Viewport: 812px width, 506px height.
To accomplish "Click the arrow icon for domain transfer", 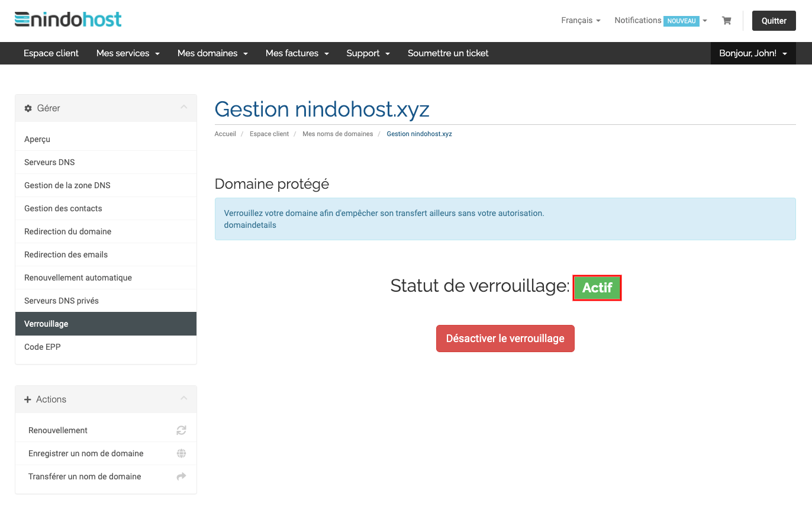I will click(x=182, y=476).
